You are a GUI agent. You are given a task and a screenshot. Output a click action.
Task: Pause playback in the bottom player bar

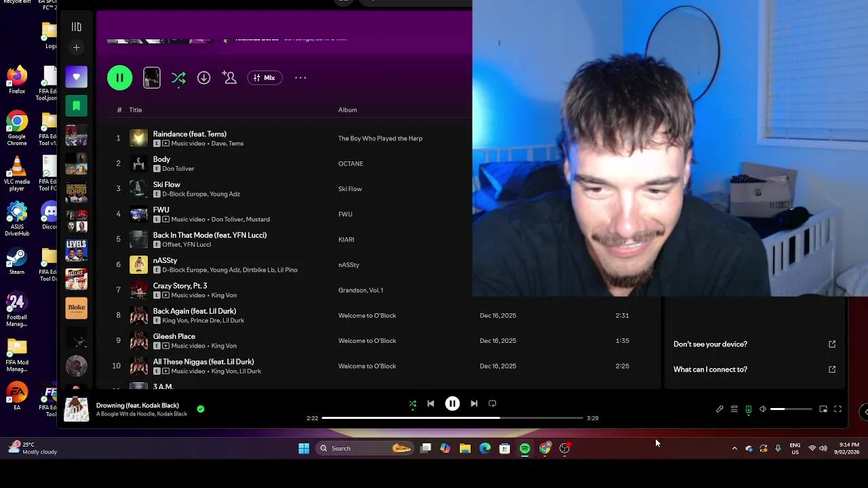pyautogui.click(x=452, y=403)
